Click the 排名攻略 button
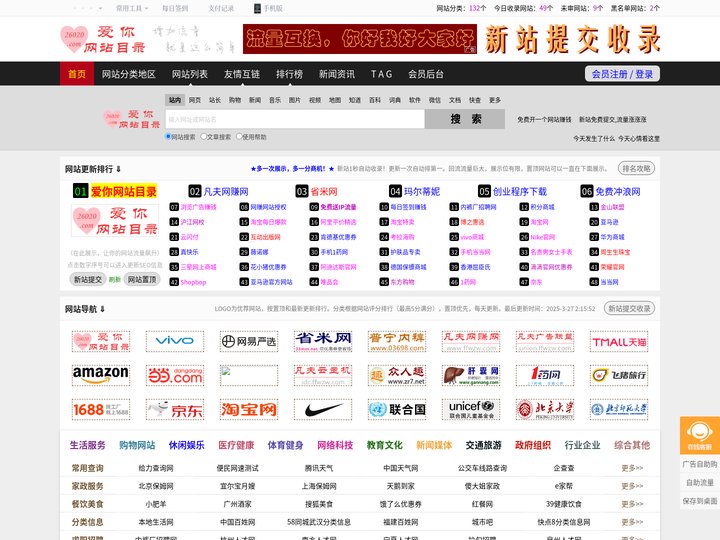 [636, 169]
